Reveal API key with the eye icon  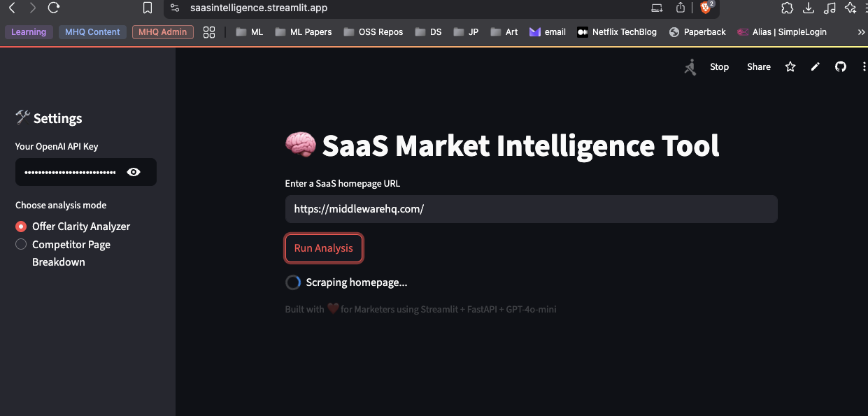[x=134, y=172]
